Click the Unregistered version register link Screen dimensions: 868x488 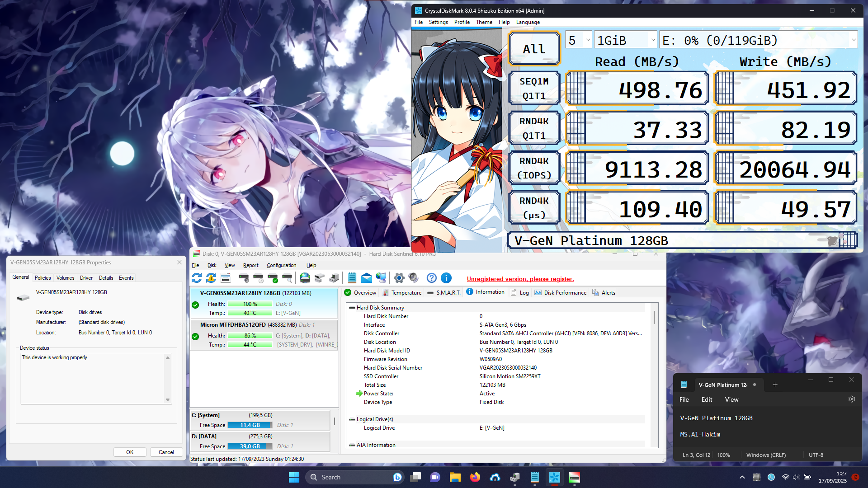[520, 279]
